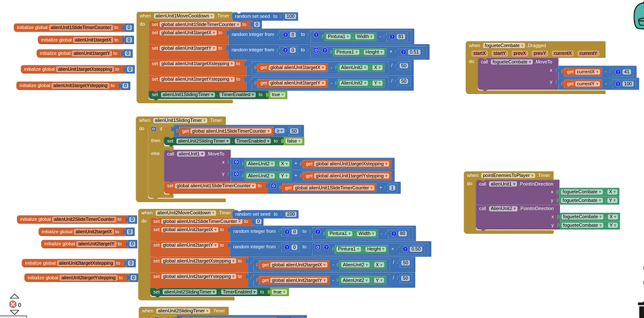Click the down arrow below error counter

tap(14, 313)
